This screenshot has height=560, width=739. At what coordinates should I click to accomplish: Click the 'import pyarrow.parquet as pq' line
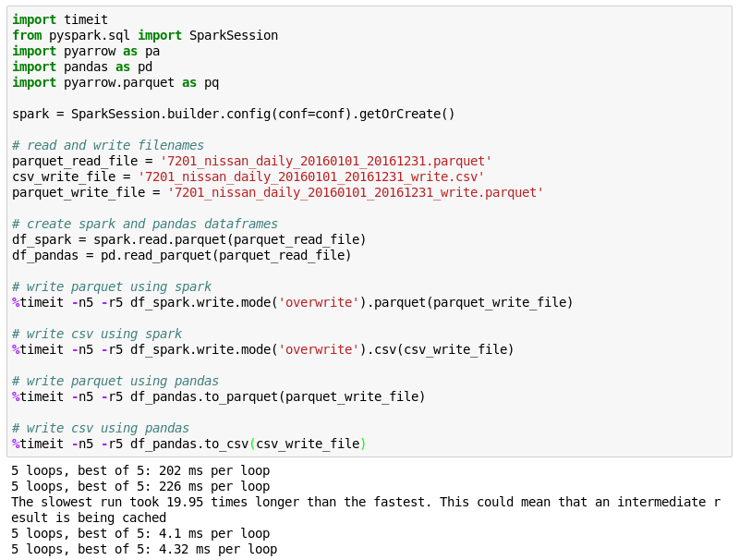(x=115, y=82)
